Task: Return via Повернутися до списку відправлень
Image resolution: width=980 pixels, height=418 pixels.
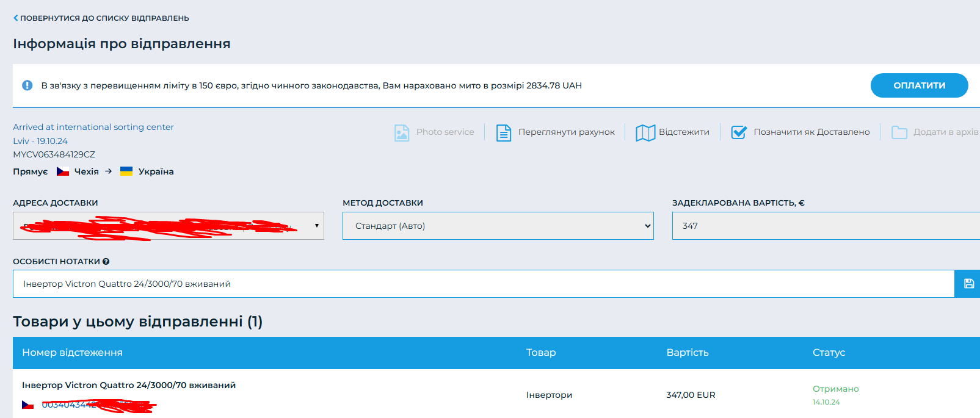Action: click(104, 18)
